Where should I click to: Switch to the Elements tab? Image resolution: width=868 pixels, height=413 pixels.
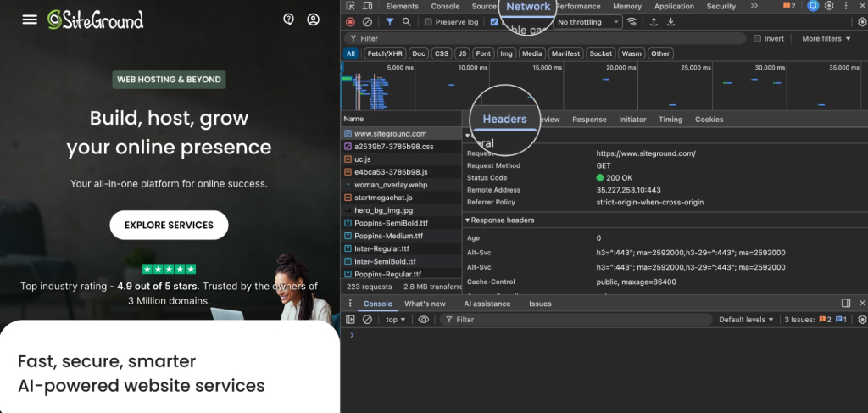pyautogui.click(x=403, y=7)
